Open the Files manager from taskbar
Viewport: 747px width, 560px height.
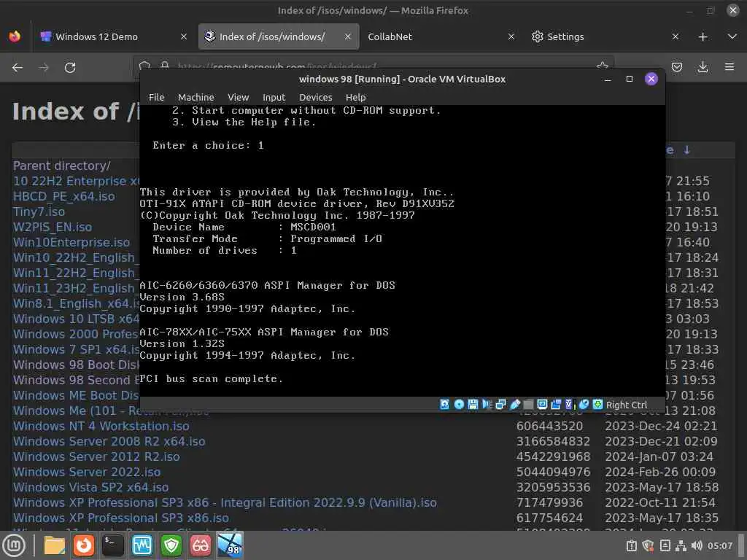pyautogui.click(x=55, y=545)
